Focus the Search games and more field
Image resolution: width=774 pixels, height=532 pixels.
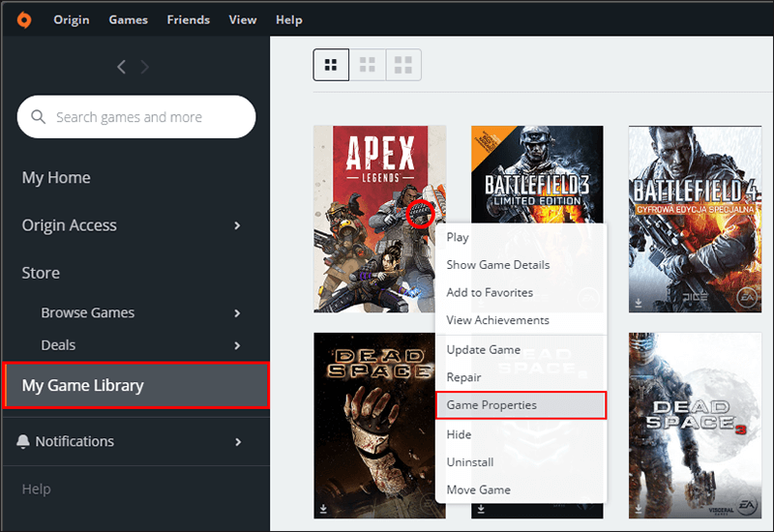pyautogui.click(x=136, y=117)
